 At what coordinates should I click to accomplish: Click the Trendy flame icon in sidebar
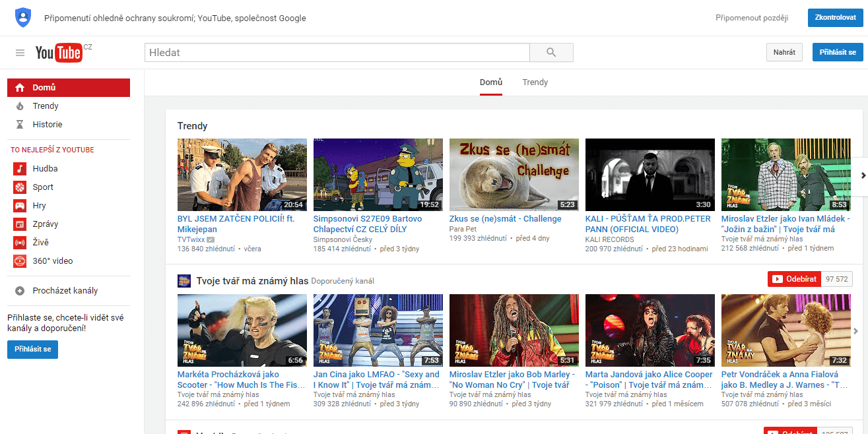coord(20,106)
